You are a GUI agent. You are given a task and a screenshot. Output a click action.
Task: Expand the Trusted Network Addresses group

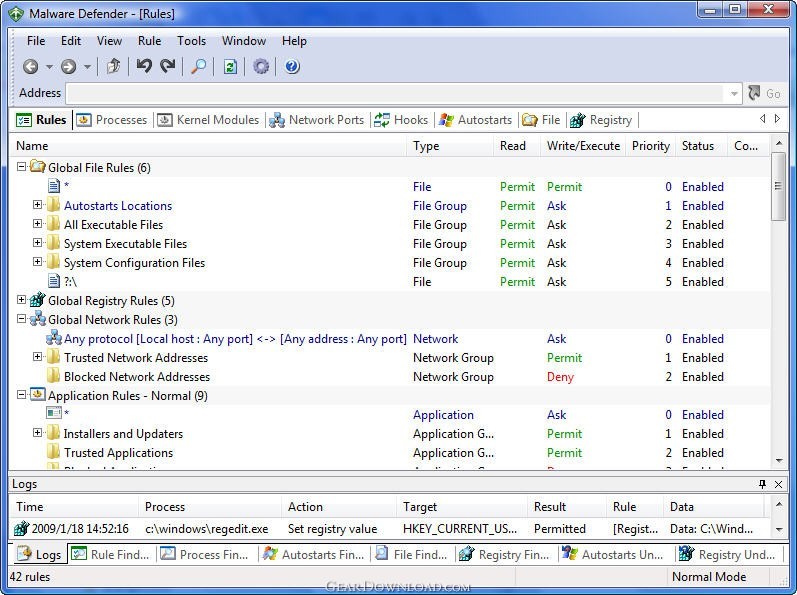(x=37, y=357)
